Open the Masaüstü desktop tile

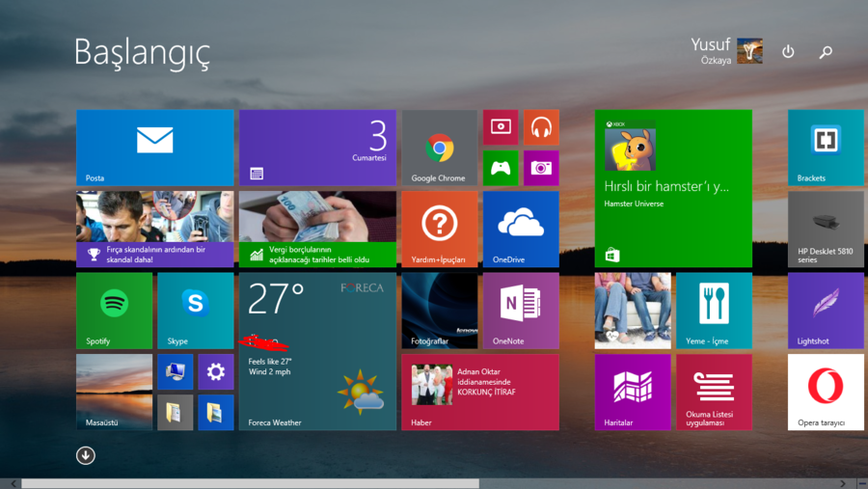click(x=114, y=392)
